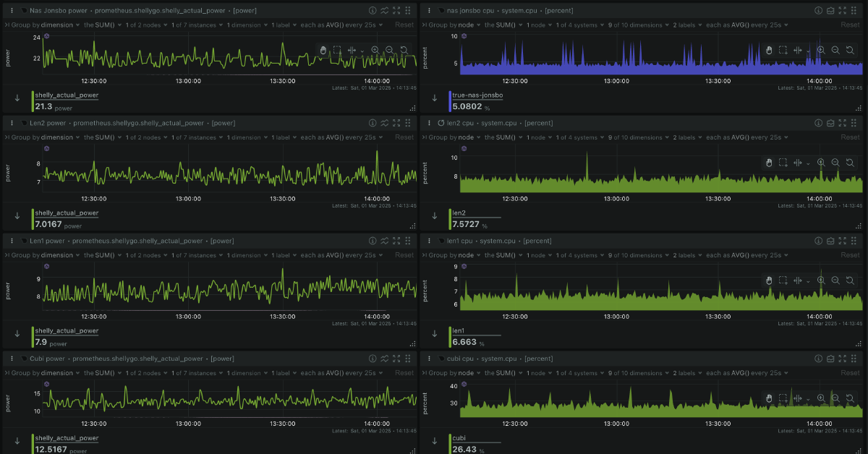Expand filter bar arrow on Len2 power panel

(x=7, y=137)
